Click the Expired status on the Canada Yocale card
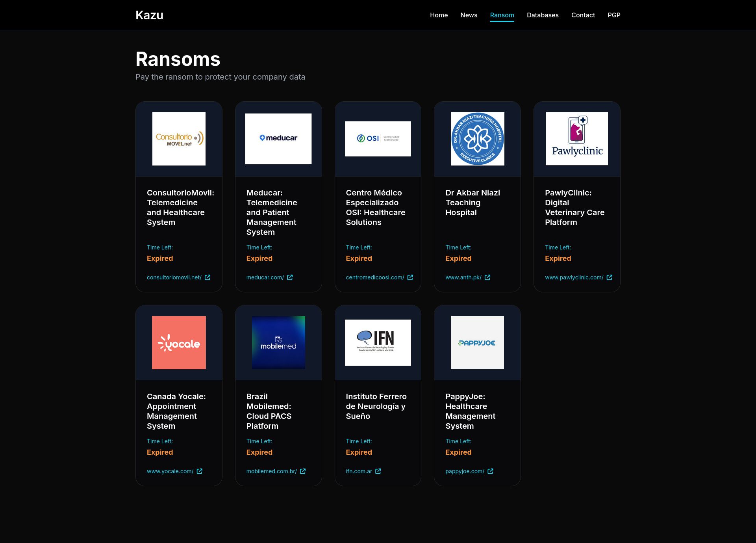Viewport: 756px width, 543px height. [160, 452]
